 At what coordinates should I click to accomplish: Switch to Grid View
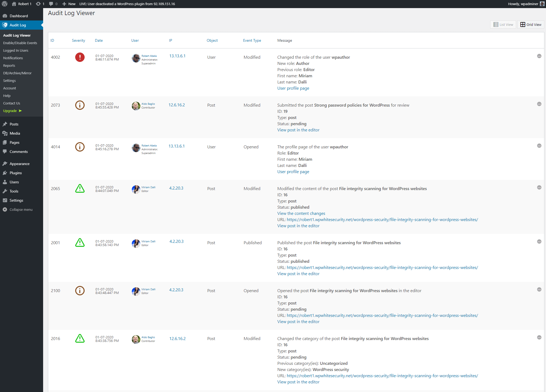coord(531,24)
